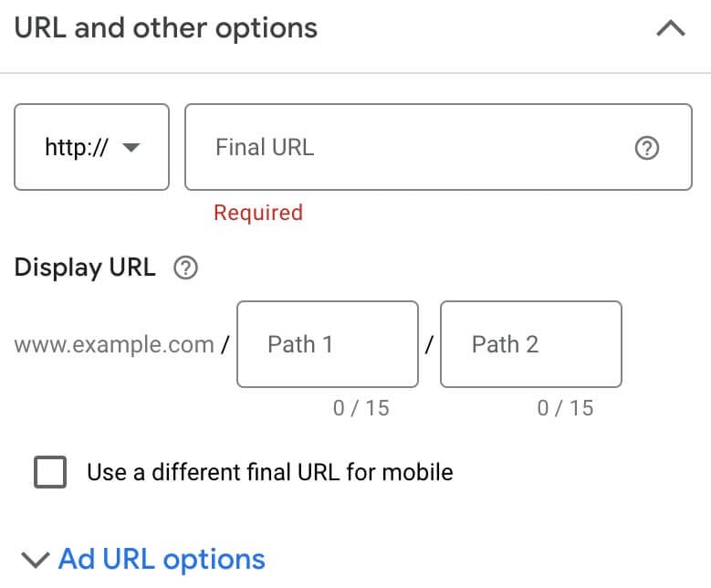
Task: Open the help icon beside Display URL
Action: pos(186,268)
